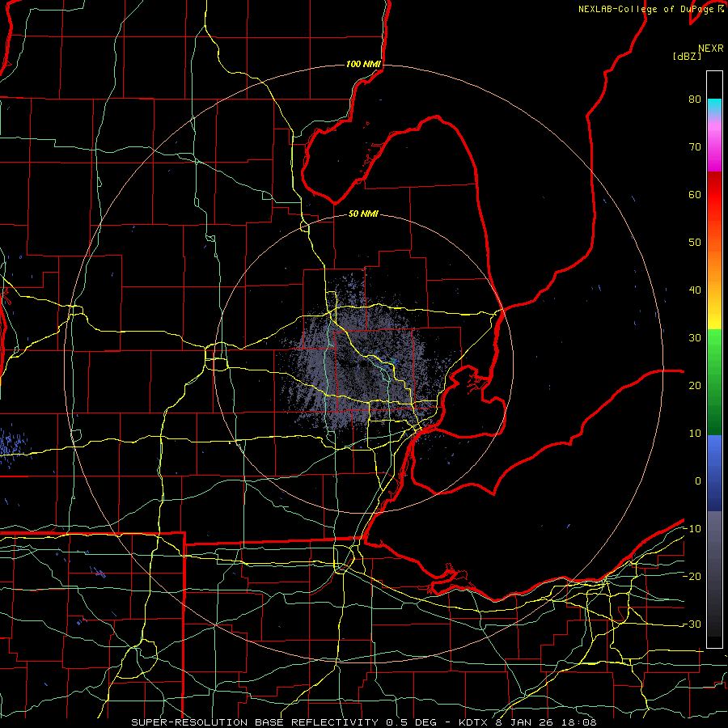Click the "18:08" timestamp in the footer
The height and width of the screenshot is (728, 728).
tap(578, 722)
